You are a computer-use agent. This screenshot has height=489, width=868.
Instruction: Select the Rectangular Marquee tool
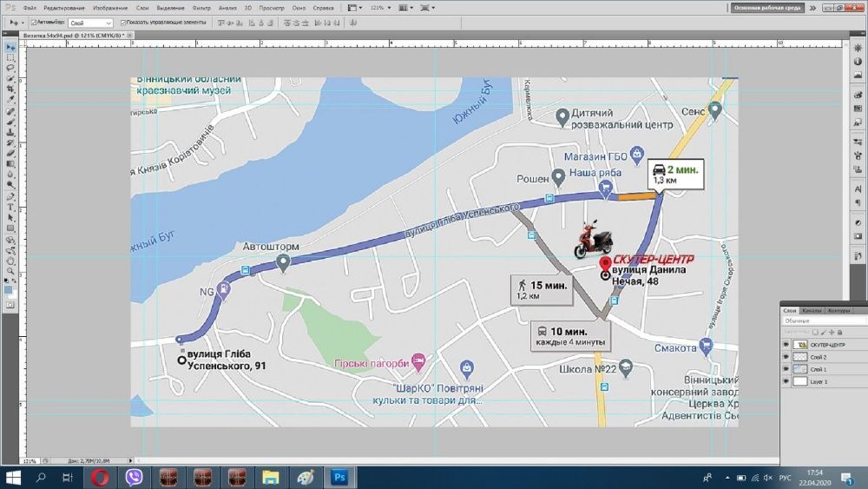click(x=10, y=57)
